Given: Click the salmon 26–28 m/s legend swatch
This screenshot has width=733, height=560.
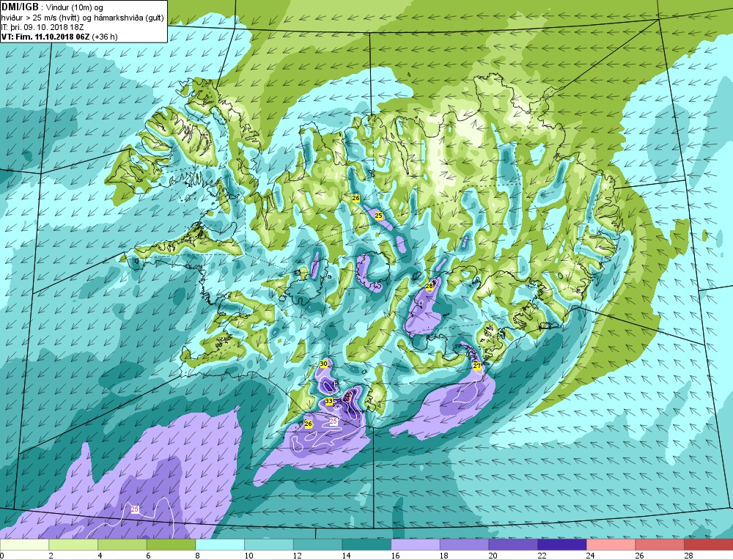Looking at the screenshot, I should [659, 545].
